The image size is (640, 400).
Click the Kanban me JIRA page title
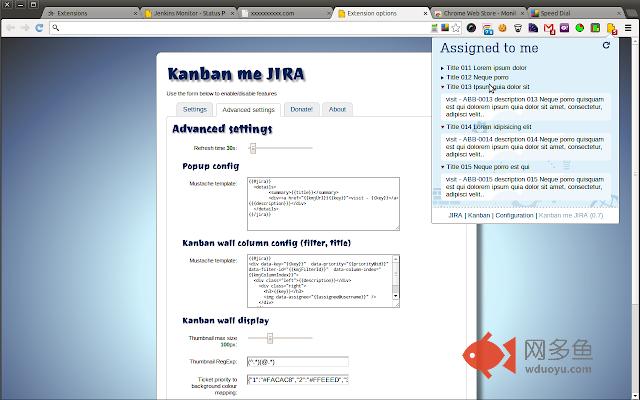pos(236,74)
